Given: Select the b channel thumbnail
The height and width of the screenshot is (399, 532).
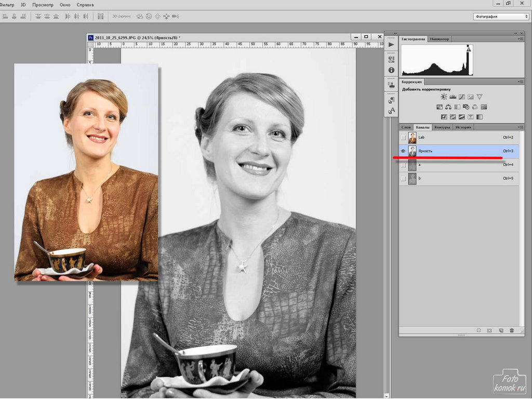Looking at the screenshot, I should (x=412, y=179).
